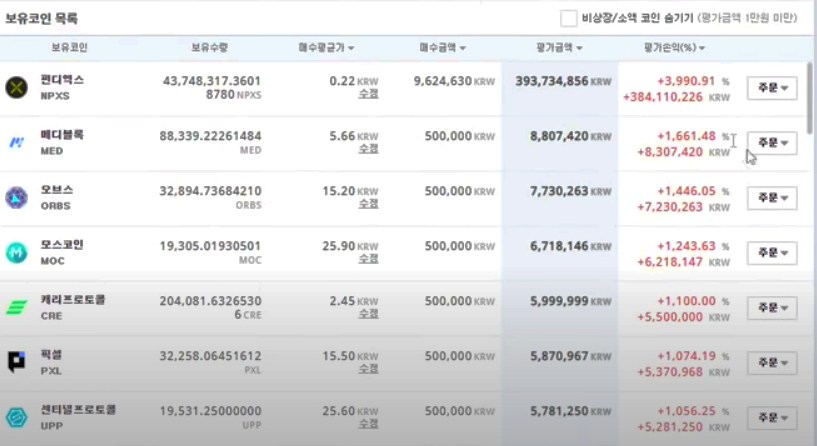The height and width of the screenshot is (446, 817).
Task: Select the 캐리프로토콜 coin name
Action: point(73,300)
